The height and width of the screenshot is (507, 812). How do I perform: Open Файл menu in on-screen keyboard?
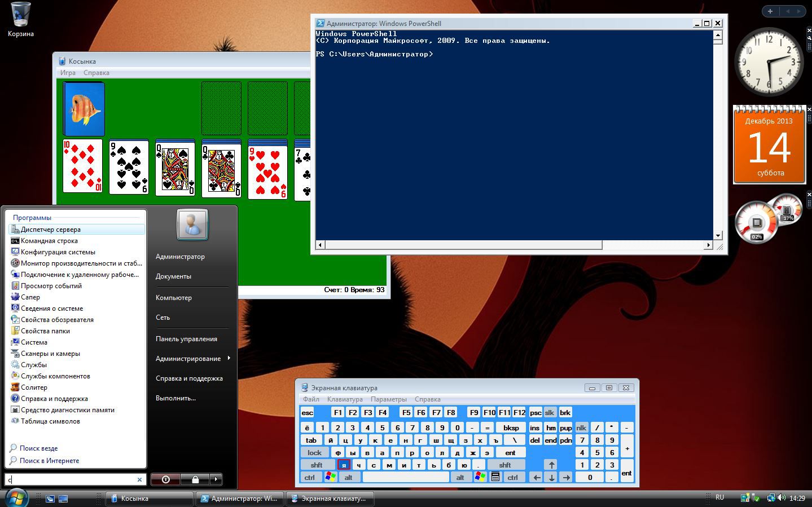pos(311,399)
